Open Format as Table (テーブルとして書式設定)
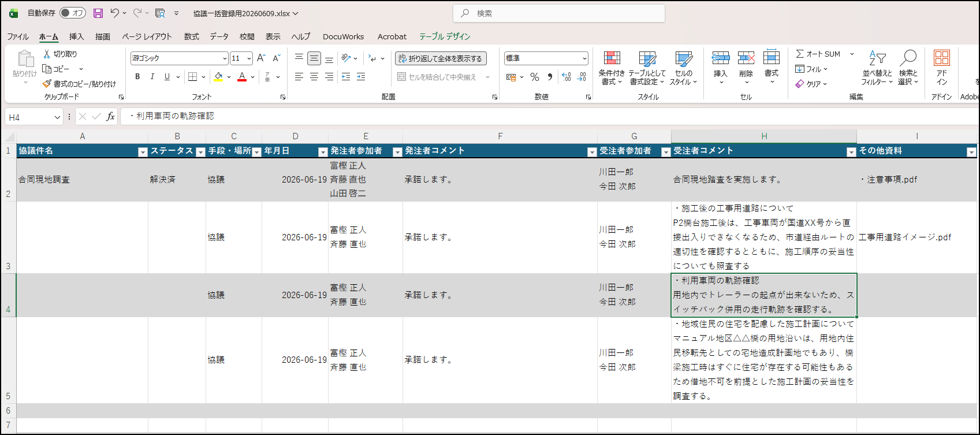The width and height of the screenshot is (980, 435). point(647,68)
